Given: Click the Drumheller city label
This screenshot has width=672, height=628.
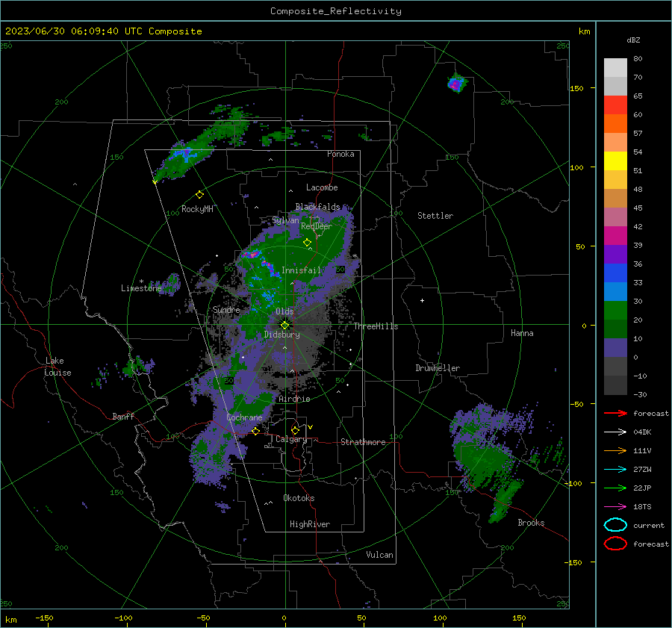Looking at the screenshot, I should [x=438, y=368].
